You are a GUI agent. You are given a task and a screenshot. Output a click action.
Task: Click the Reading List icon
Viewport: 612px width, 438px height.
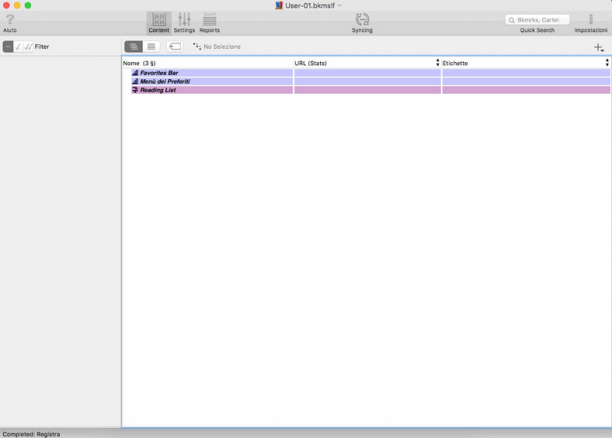pos(135,90)
